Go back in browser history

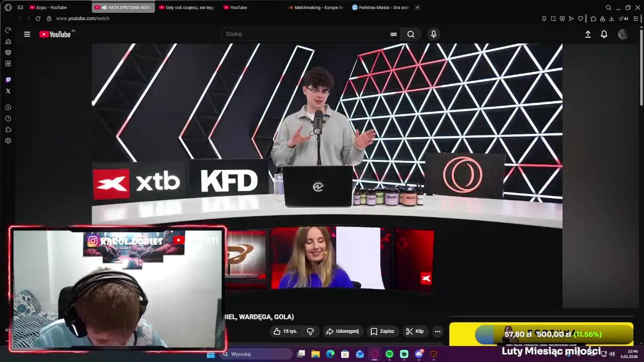(x=20, y=19)
